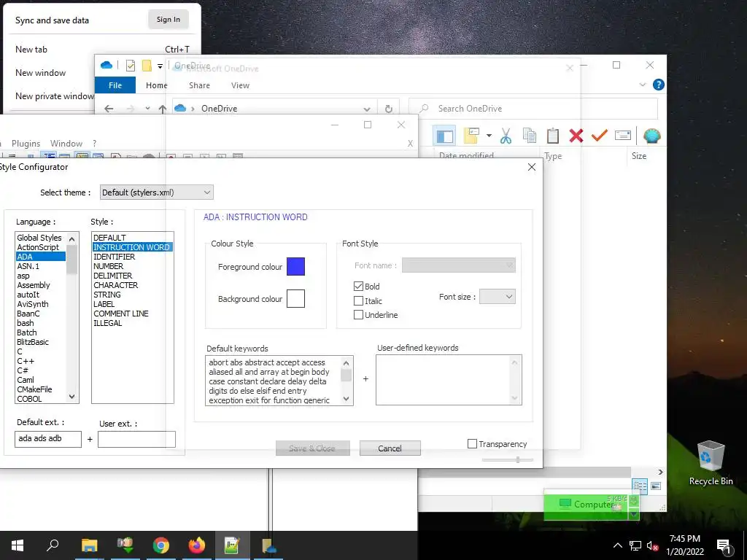Pick the blue Foreground colour swatch

pos(295,267)
